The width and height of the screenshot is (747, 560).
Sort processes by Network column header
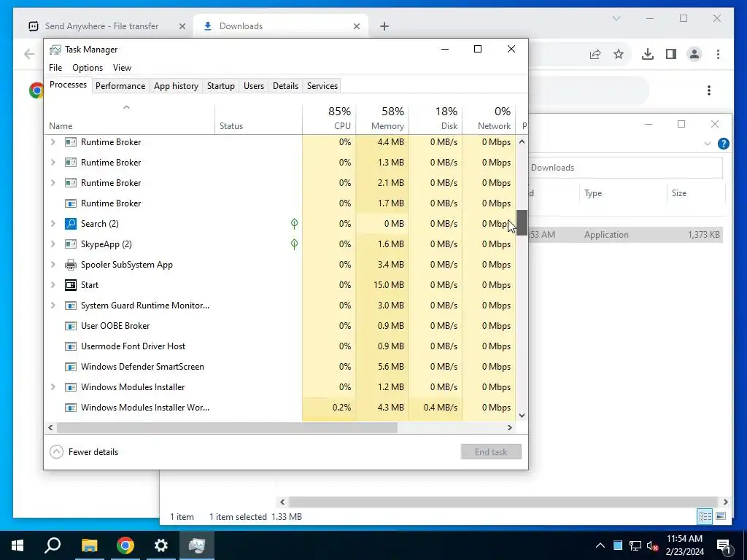pos(489,117)
